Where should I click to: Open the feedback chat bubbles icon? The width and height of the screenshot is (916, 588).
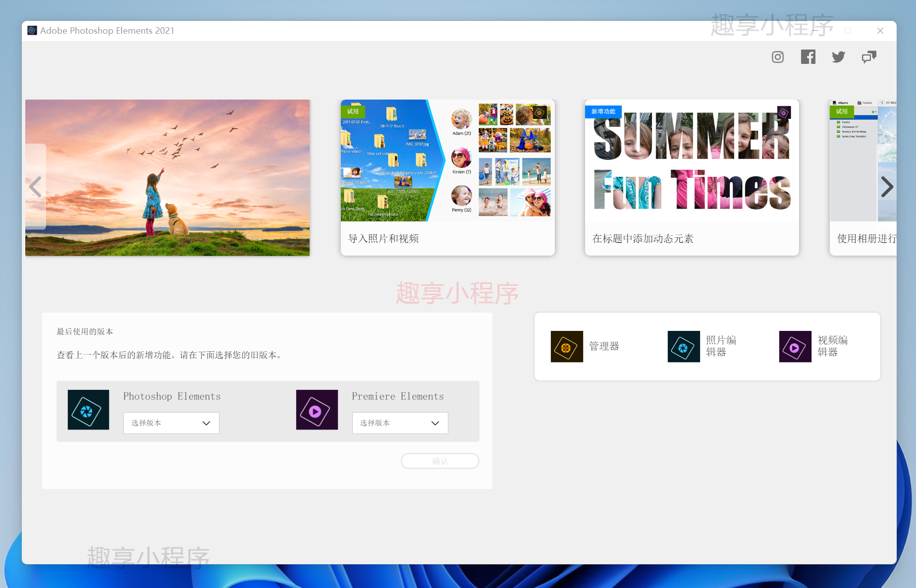click(869, 57)
